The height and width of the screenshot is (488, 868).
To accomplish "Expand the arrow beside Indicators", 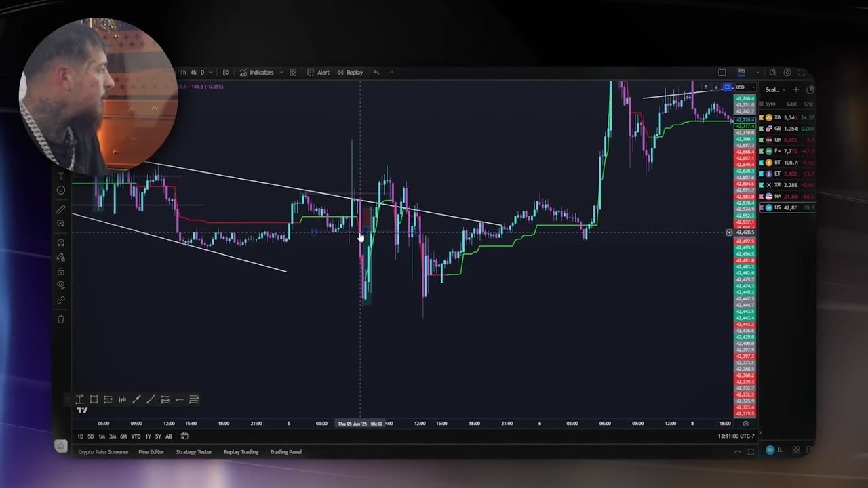I will click(x=281, y=73).
